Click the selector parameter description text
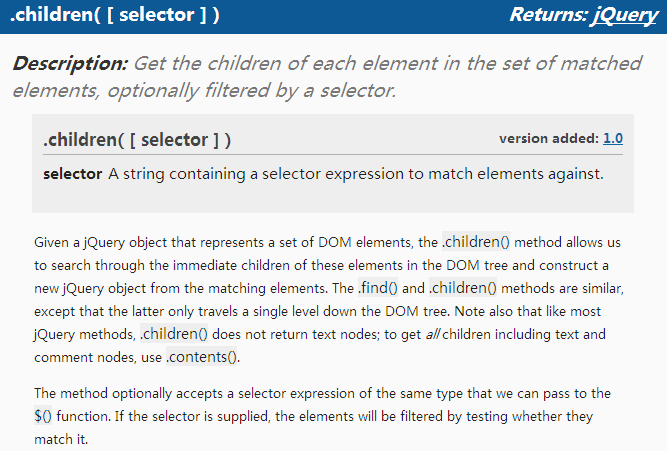The width and height of the screenshot is (667, 451). [355, 174]
